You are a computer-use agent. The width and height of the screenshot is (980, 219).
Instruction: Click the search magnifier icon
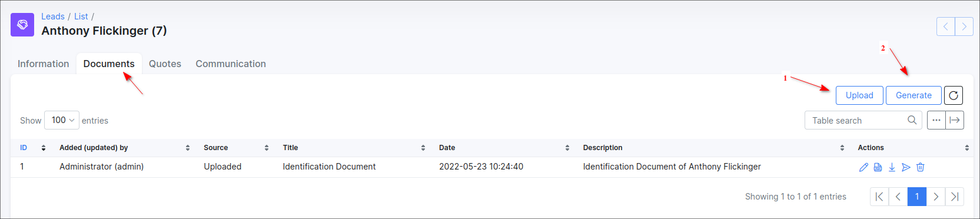pos(912,120)
